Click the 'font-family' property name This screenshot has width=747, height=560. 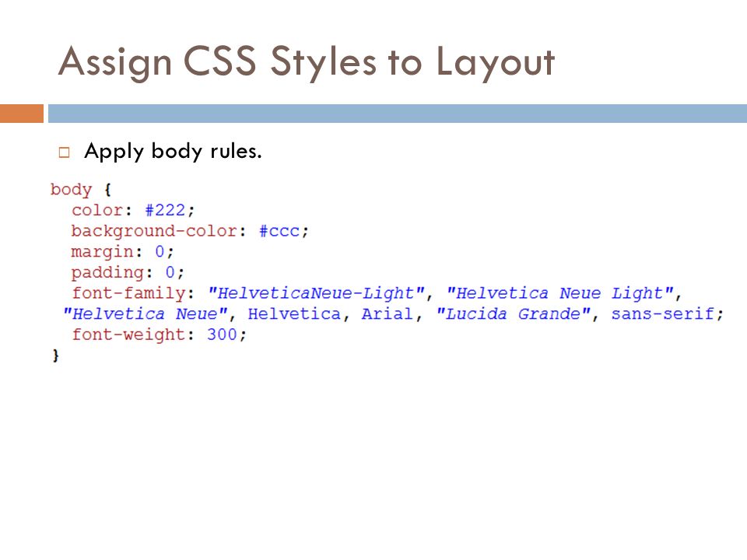point(128,294)
